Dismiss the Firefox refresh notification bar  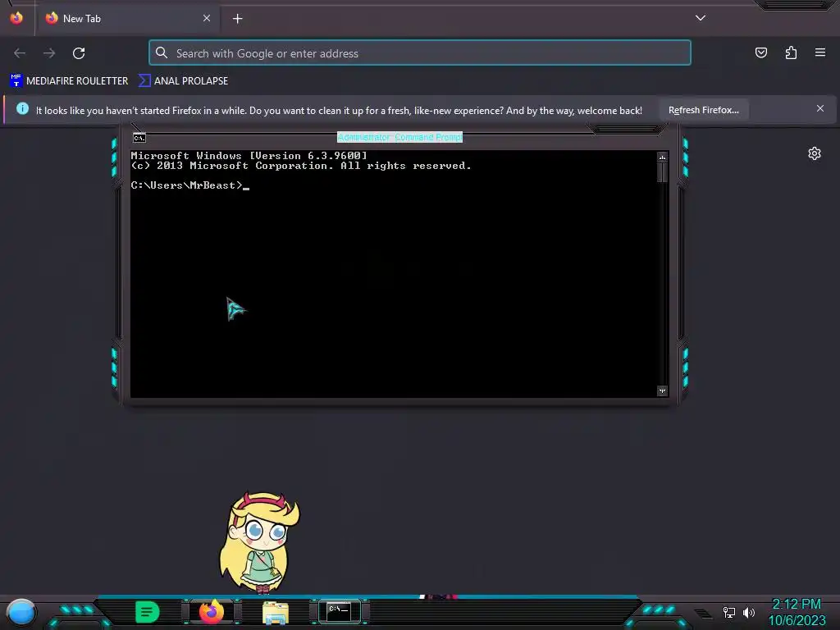[820, 109]
